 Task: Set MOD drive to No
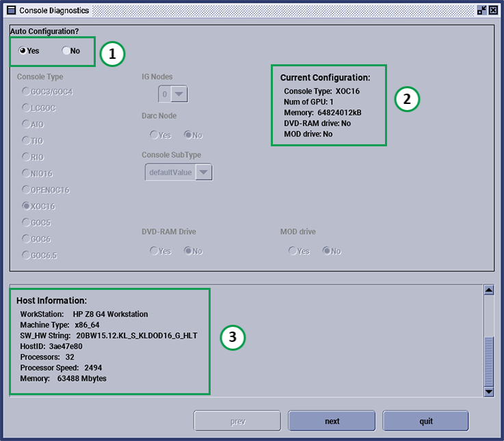[327, 251]
